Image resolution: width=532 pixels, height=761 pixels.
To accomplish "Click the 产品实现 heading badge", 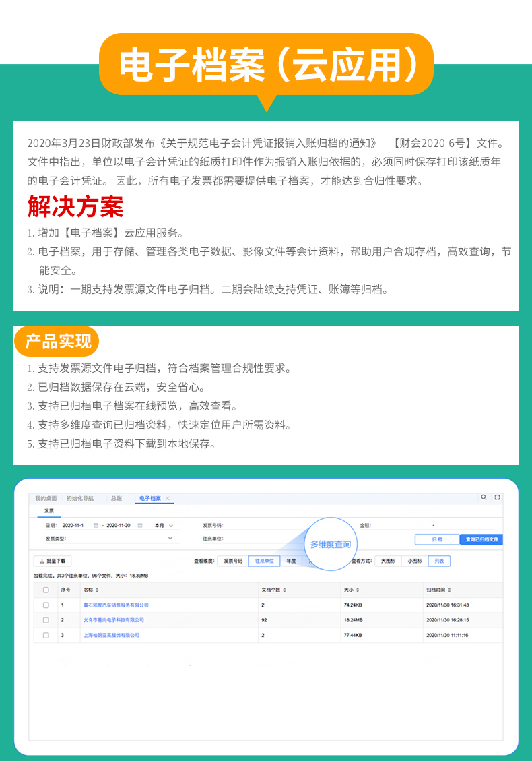I will pos(57,341).
